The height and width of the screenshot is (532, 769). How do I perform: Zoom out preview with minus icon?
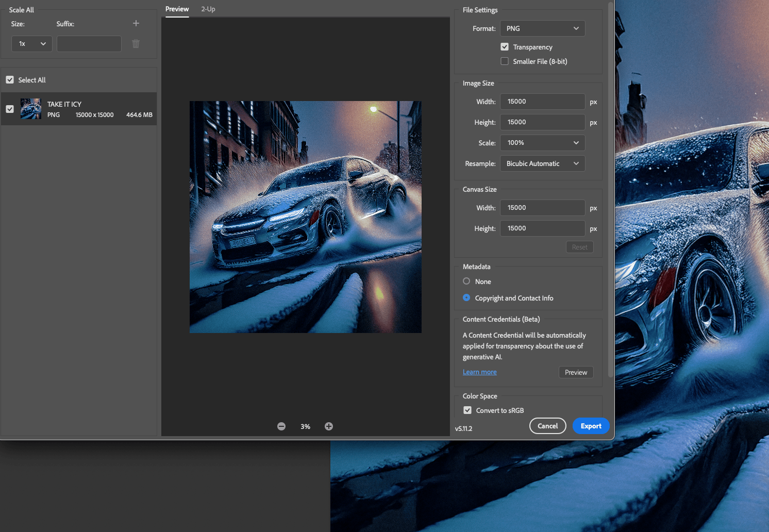pos(281,426)
